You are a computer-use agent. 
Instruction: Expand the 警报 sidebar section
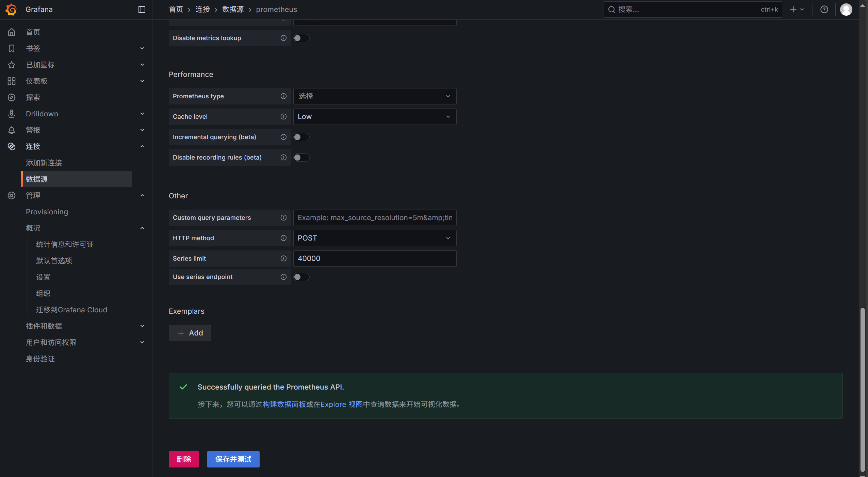[142, 130]
